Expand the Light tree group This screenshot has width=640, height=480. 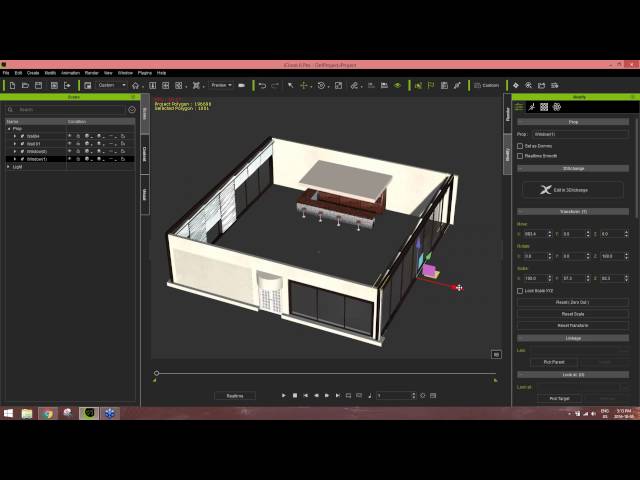pos(9,167)
